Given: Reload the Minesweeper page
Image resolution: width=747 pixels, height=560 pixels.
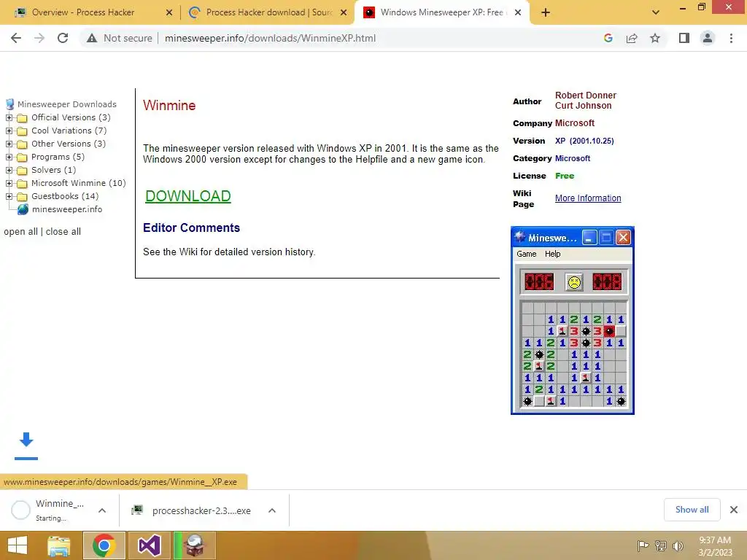Looking at the screenshot, I should 63,38.
